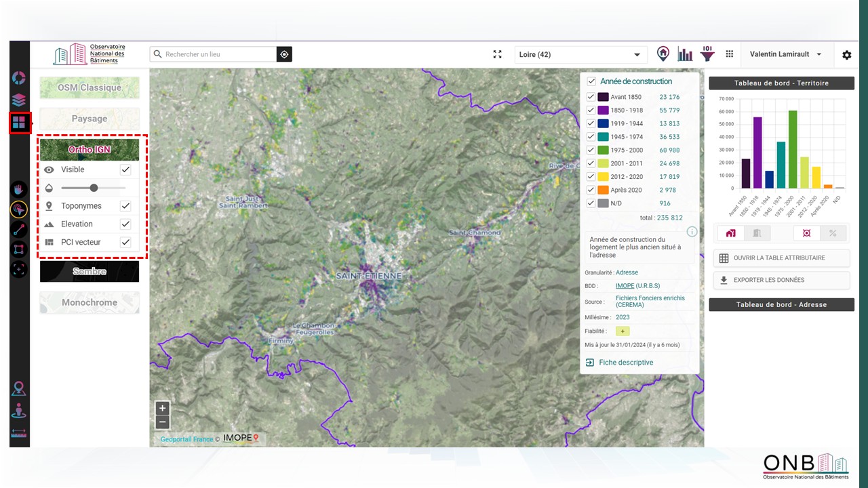Open the bar chart dashboard icon

(x=686, y=54)
